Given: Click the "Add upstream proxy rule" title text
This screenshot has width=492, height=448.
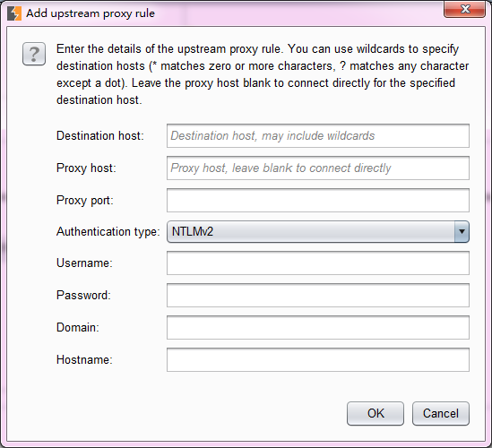Looking at the screenshot, I should tap(91, 13).
